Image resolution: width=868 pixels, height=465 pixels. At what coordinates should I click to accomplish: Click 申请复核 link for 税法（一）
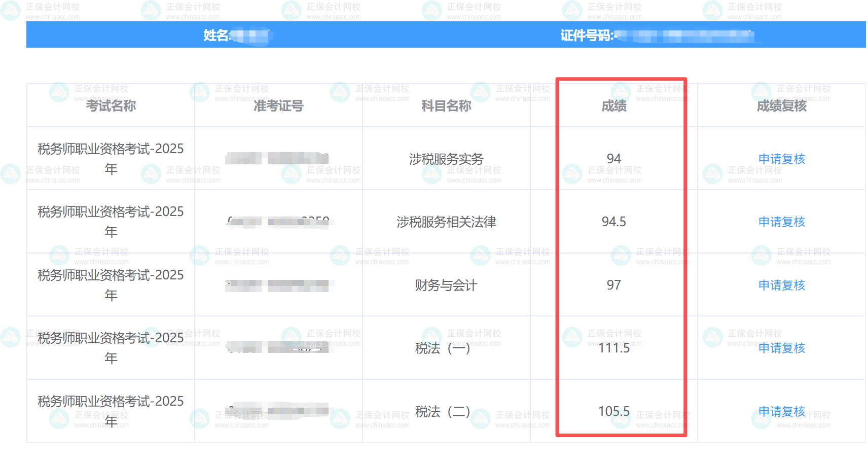781,348
